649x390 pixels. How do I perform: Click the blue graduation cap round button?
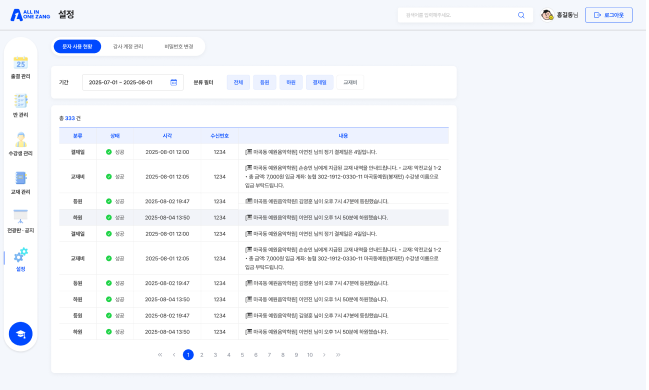coord(21,334)
